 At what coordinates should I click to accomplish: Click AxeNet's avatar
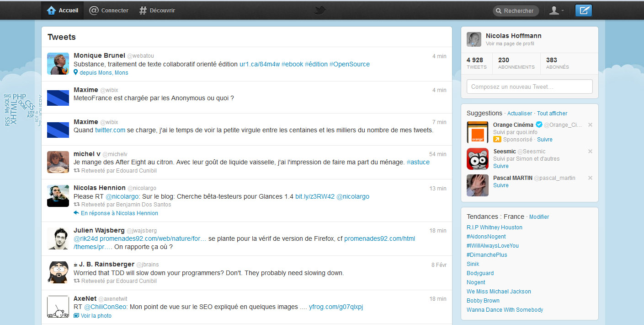(58, 307)
